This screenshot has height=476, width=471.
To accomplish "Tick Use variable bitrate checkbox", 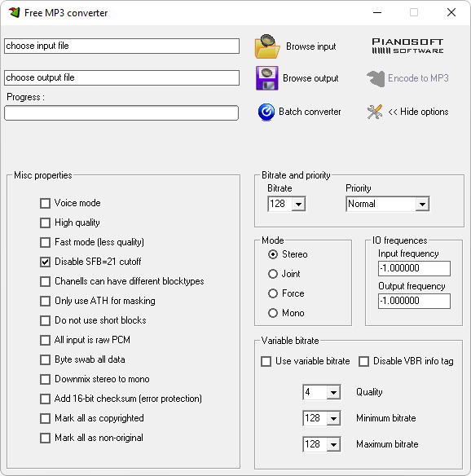I will click(266, 362).
